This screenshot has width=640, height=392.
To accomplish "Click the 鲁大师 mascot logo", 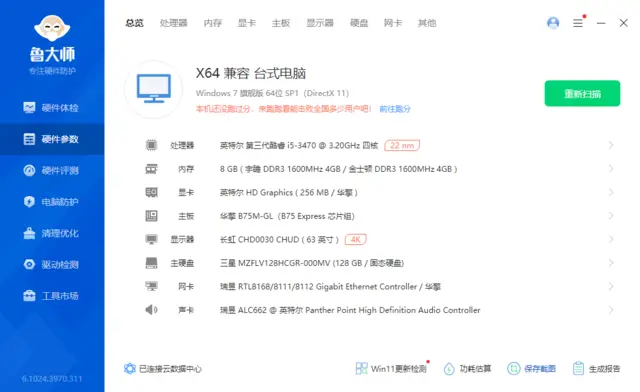I will (x=52, y=28).
